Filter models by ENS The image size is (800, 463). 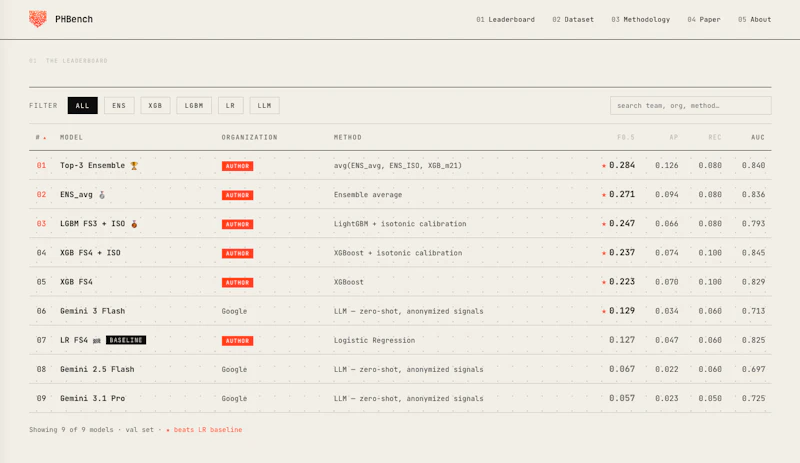pos(119,106)
